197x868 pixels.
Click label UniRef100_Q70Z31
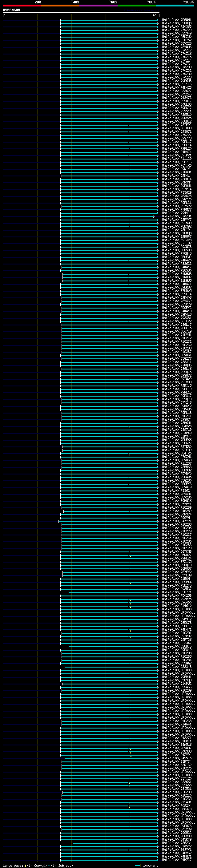(177, 216)
